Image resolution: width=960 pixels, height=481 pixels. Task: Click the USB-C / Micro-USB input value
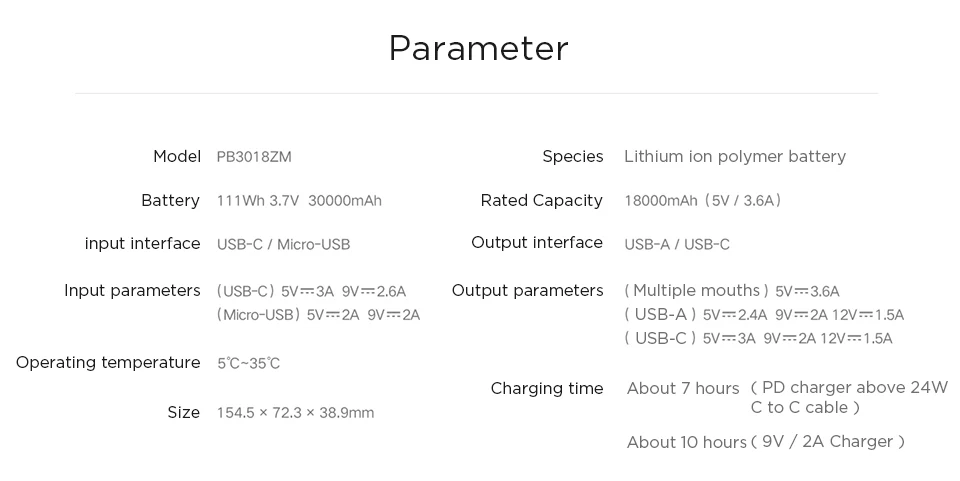[283, 245]
